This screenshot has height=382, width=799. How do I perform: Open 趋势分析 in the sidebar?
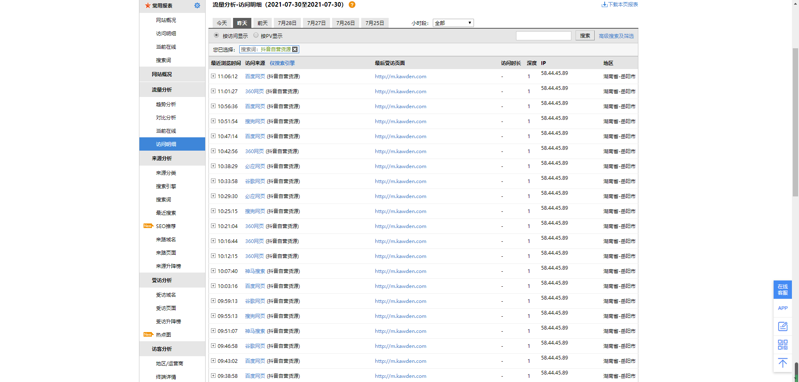point(166,104)
